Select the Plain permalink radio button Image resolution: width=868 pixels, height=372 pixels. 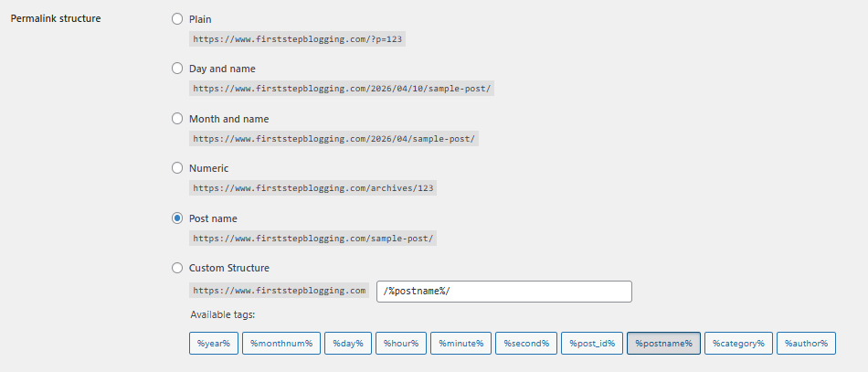coord(177,18)
